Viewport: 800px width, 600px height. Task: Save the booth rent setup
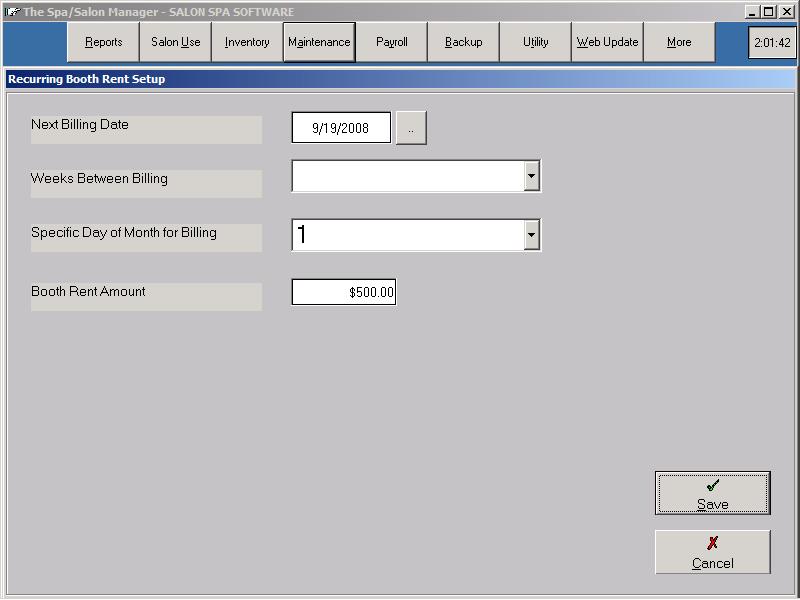(712, 493)
